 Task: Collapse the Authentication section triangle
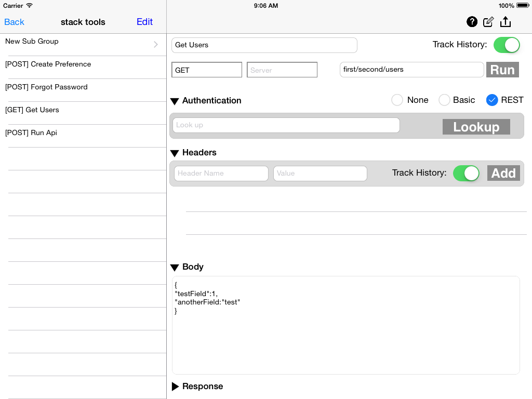pos(175,101)
